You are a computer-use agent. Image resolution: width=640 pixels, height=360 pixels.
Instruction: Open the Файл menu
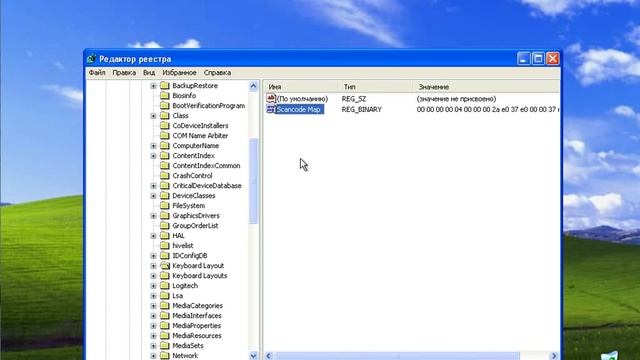click(97, 73)
